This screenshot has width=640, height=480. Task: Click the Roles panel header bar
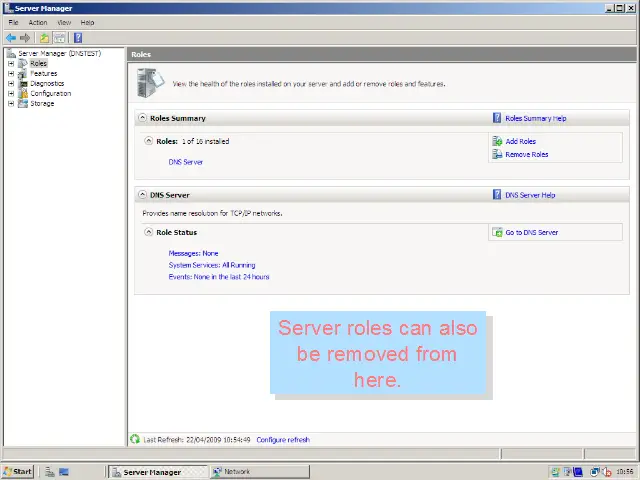[382, 54]
